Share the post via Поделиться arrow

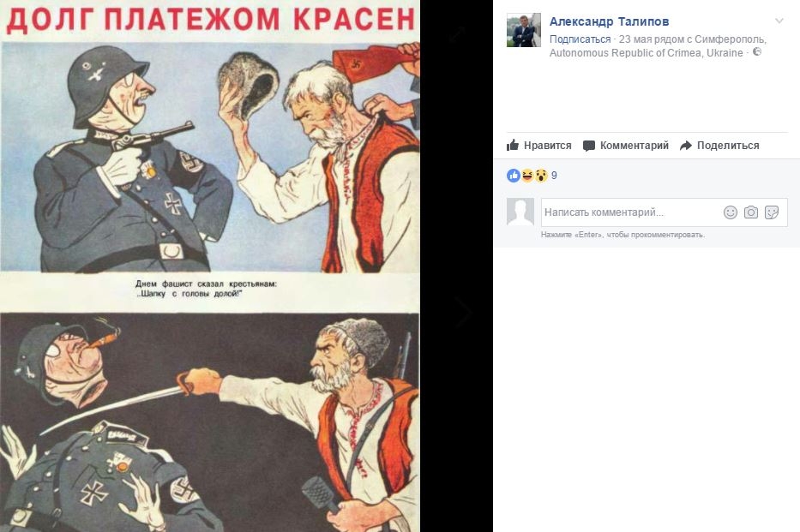[x=719, y=146]
